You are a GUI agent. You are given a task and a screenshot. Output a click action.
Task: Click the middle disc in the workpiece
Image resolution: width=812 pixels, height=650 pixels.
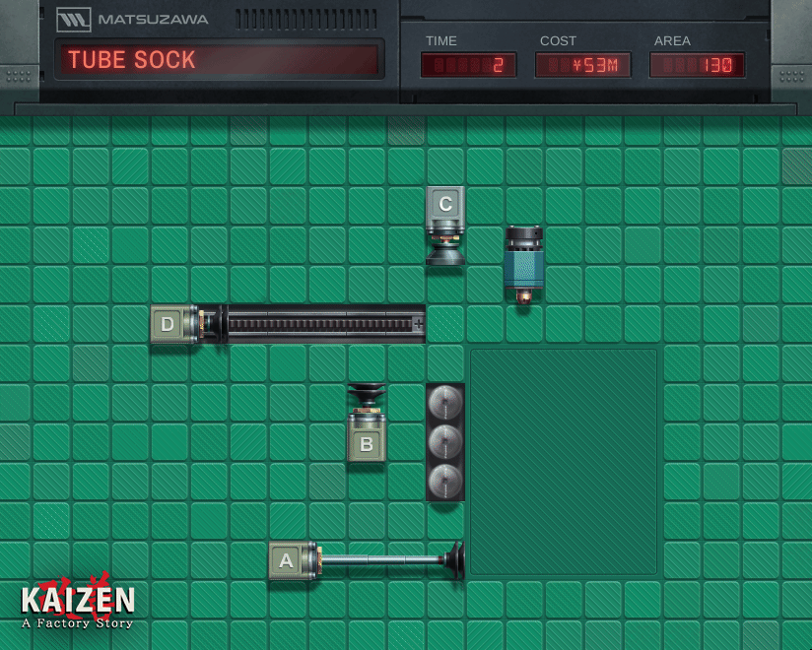(x=445, y=442)
